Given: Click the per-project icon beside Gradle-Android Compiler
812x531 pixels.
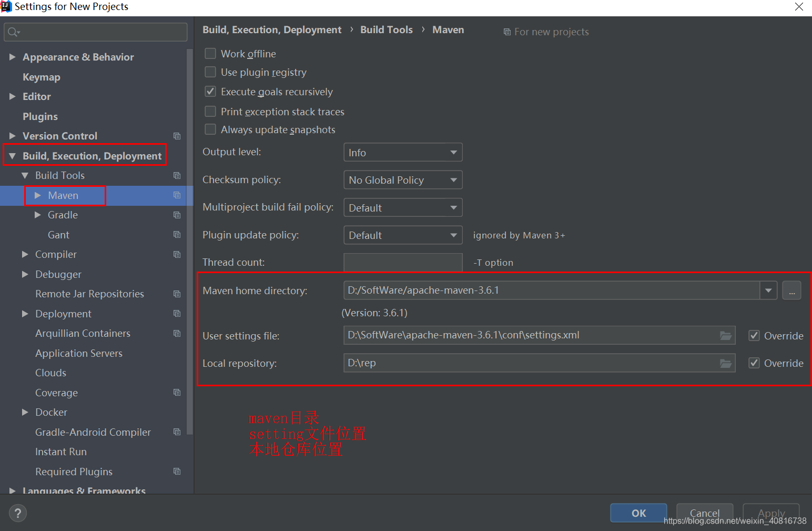Looking at the screenshot, I should (177, 432).
